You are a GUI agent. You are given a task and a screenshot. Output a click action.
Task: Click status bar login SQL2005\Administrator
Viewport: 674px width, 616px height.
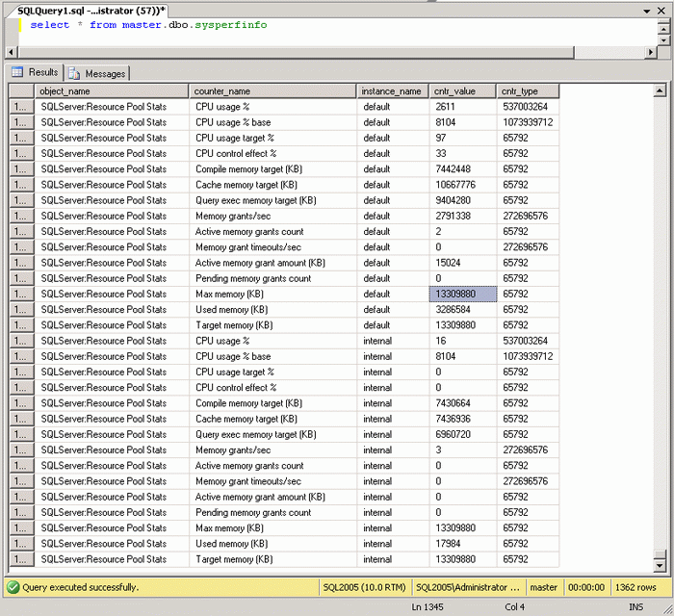[468, 587]
